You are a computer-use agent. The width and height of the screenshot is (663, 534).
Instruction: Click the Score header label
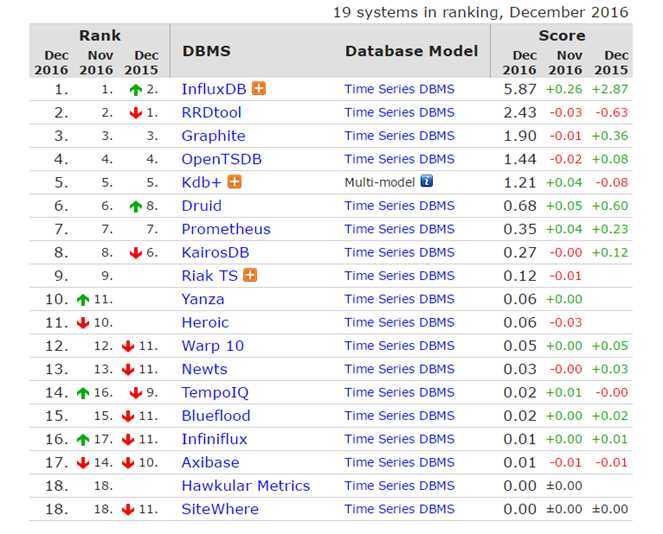[x=562, y=36]
